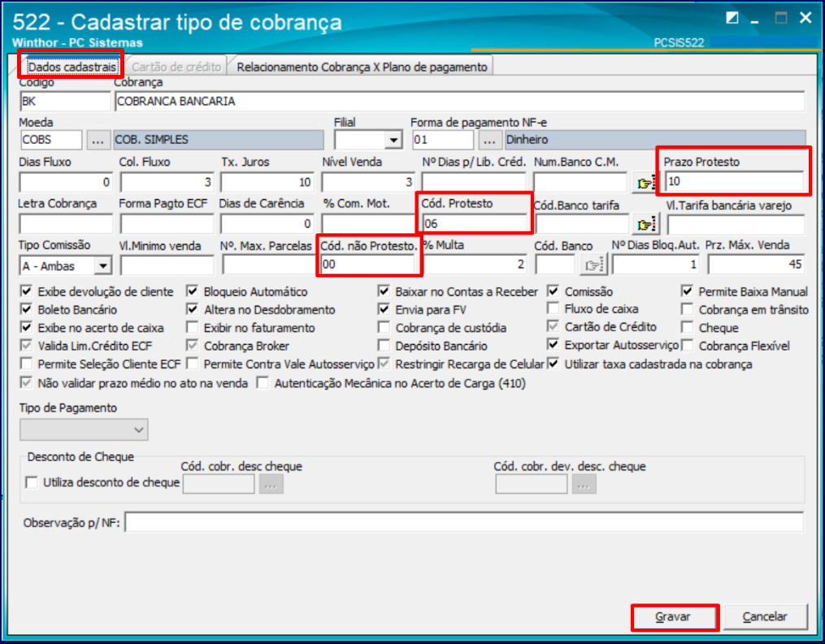Click Cód. Banco search hand icon
The image size is (825, 644).
click(x=593, y=264)
